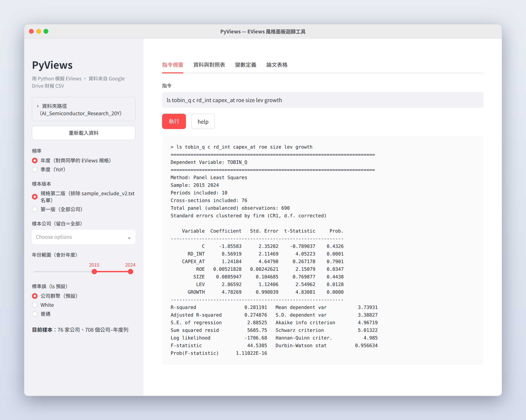Click the 2024 year range slider handle

131,271
